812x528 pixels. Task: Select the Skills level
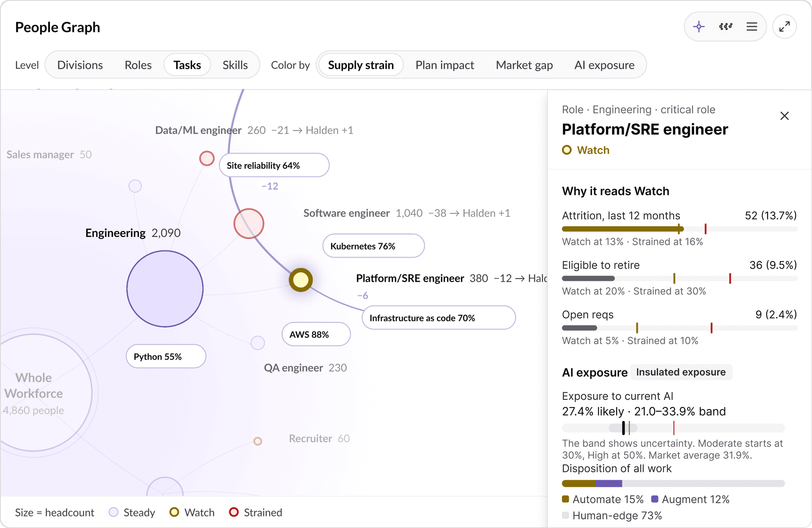point(235,65)
